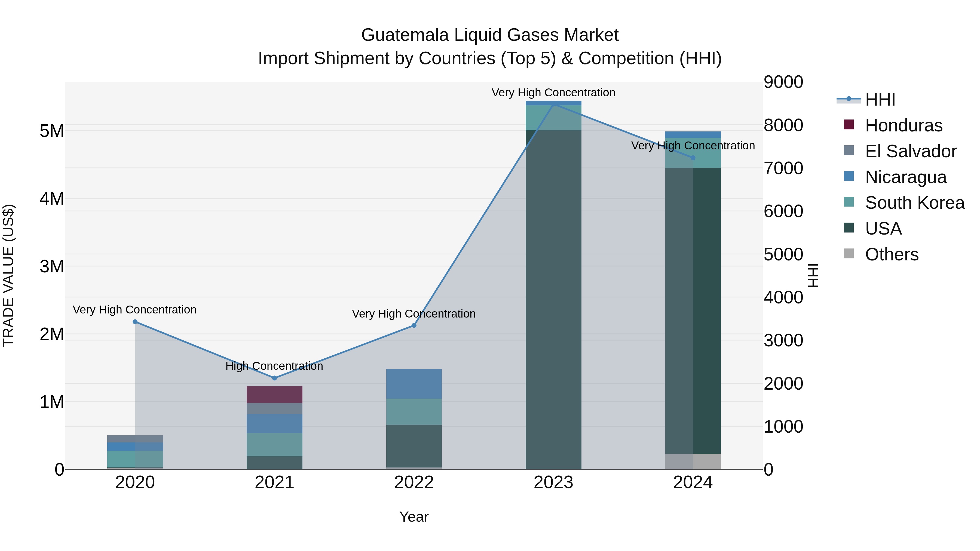Click the chart title "Guatemala Liquid Gases Market"
This screenshot has height=551, width=980.
[x=490, y=35]
